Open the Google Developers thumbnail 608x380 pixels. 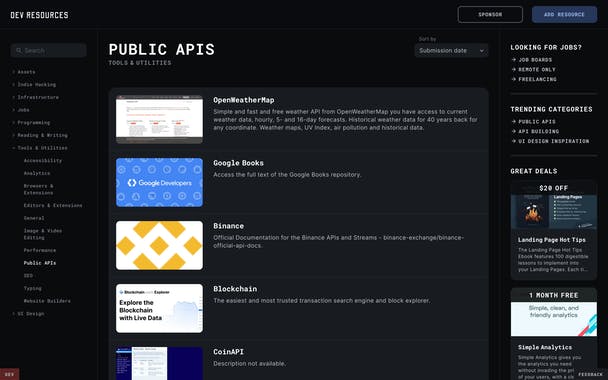click(x=159, y=182)
